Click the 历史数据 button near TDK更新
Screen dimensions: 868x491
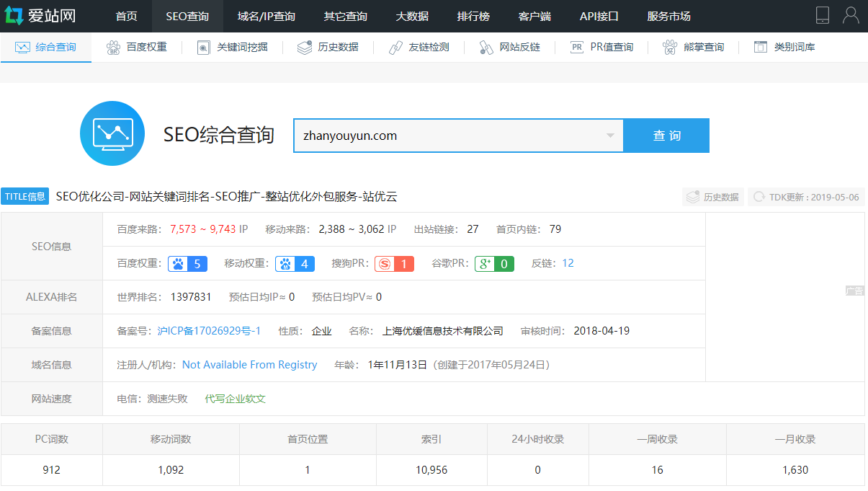(713, 197)
